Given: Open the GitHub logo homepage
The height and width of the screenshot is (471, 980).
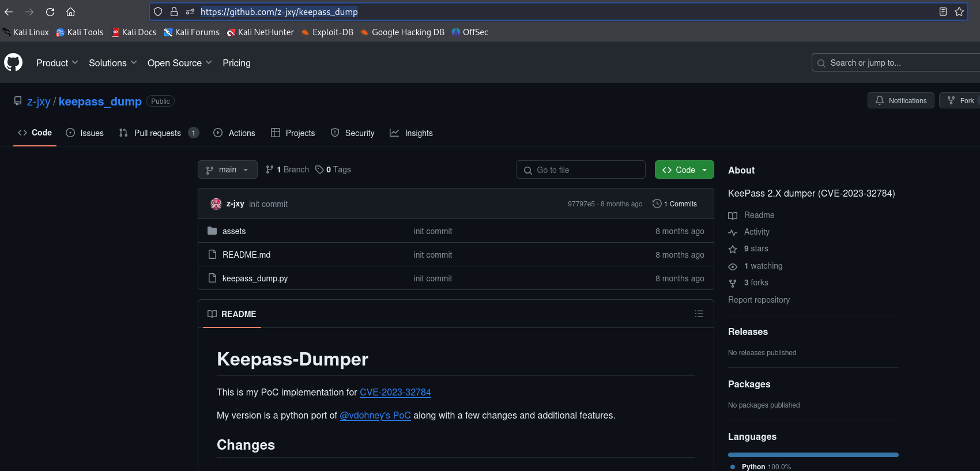Looking at the screenshot, I should pos(13,62).
